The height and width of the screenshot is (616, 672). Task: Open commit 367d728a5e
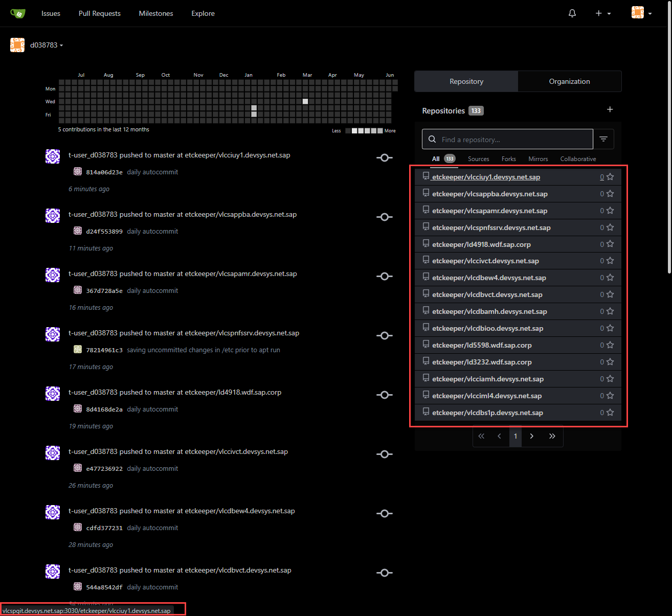pyautogui.click(x=104, y=291)
